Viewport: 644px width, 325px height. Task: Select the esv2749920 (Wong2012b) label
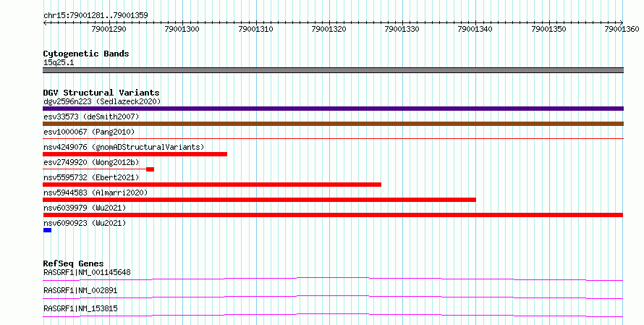click(91, 162)
